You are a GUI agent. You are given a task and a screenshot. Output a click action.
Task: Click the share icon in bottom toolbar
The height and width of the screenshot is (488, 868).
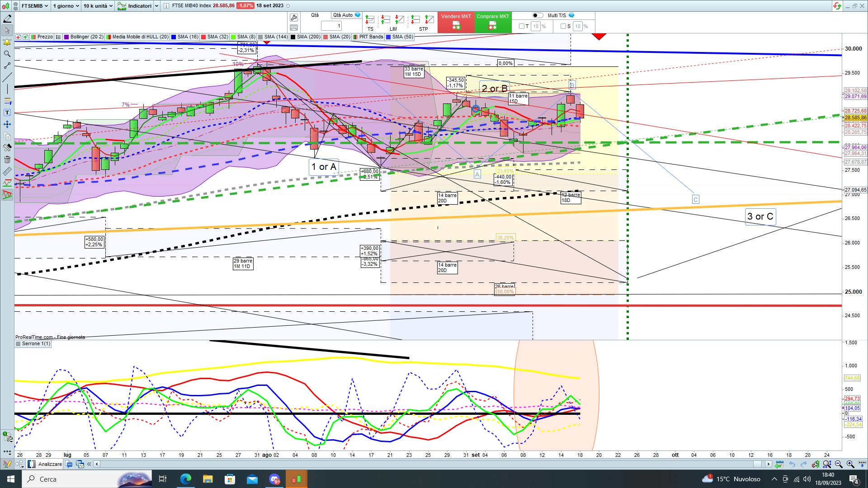click(19, 464)
